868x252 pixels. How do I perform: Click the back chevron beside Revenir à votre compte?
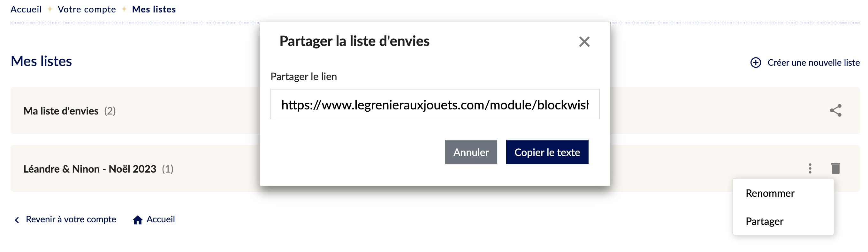coord(17,220)
